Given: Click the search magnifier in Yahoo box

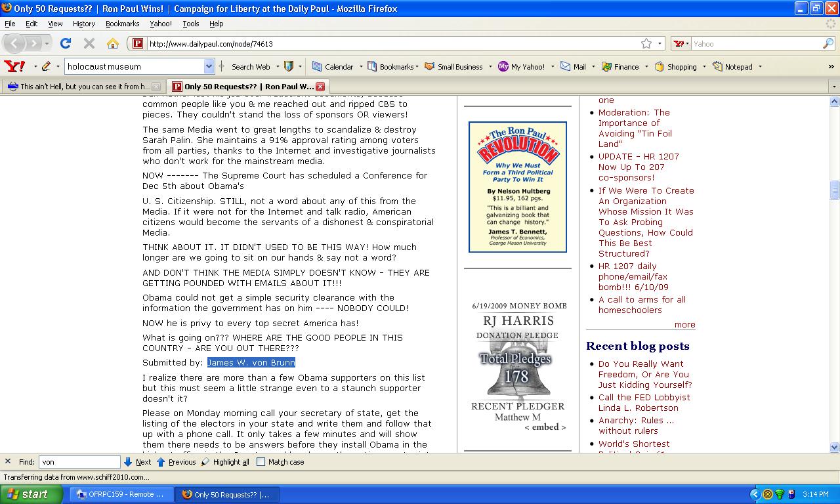Looking at the screenshot, I should 828,43.
